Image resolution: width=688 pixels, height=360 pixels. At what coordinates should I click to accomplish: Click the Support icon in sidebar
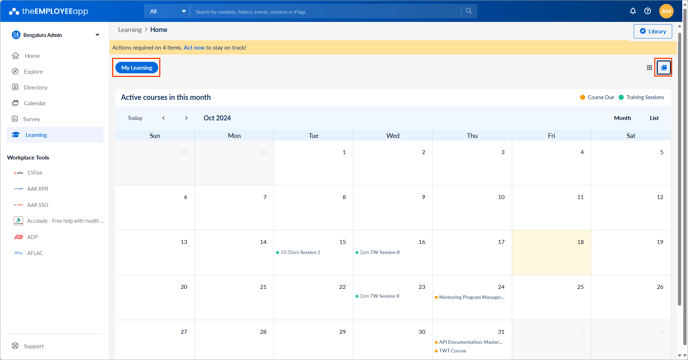pyautogui.click(x=15, y=346)
